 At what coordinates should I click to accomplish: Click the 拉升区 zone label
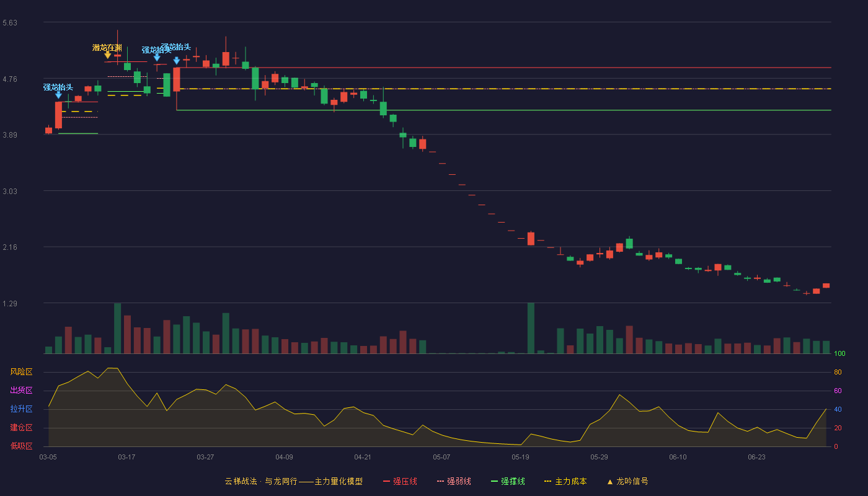(x=21, y=409)
